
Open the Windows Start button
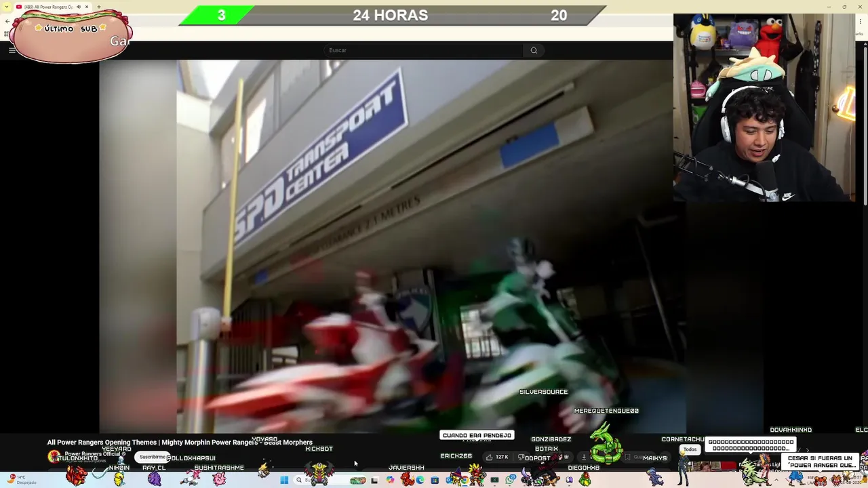click(284, 480)
